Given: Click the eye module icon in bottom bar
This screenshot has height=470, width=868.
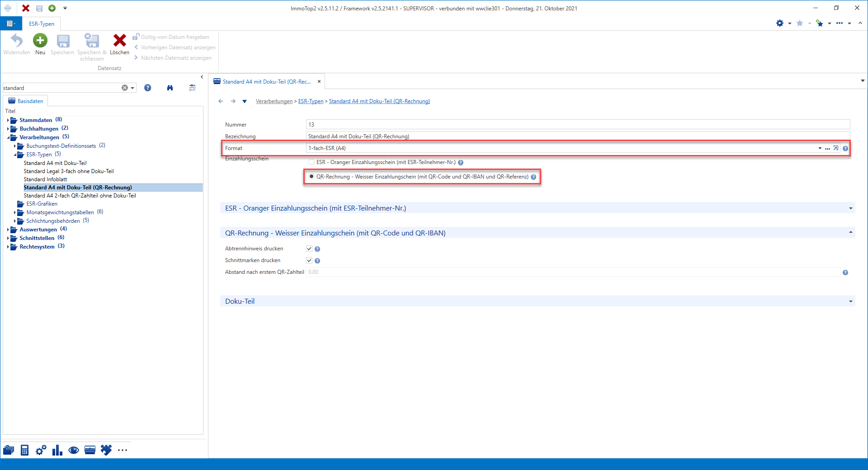Looking at the screenshot, I should pos(74,450).
